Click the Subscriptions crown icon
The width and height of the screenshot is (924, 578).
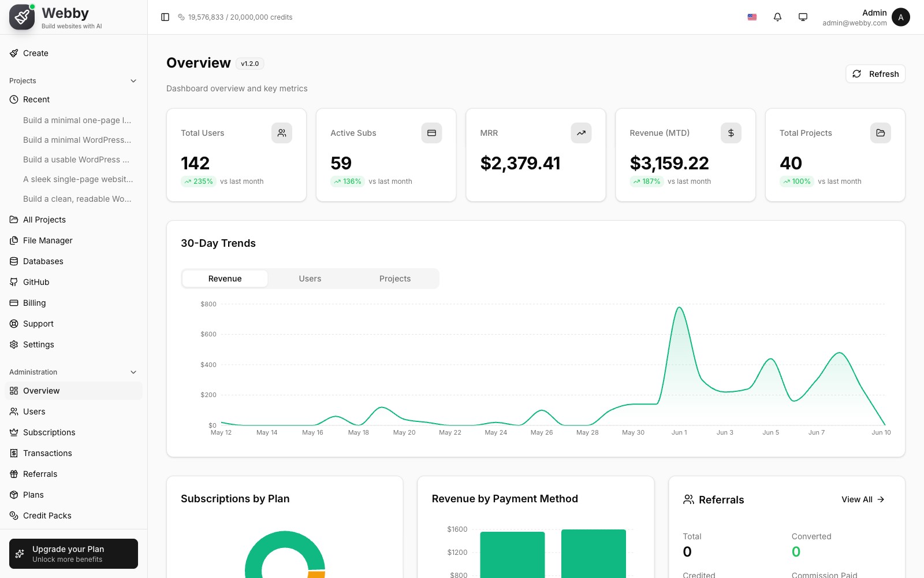coord(14,432)
